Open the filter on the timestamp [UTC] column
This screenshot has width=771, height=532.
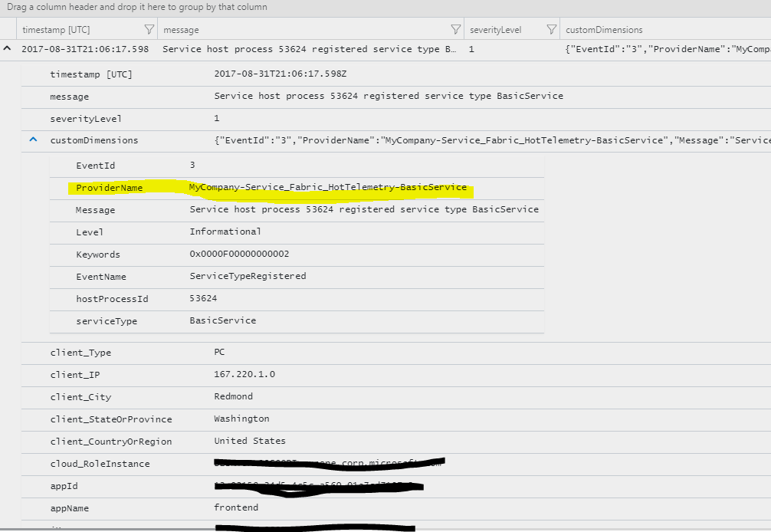[x=149, y=28]
